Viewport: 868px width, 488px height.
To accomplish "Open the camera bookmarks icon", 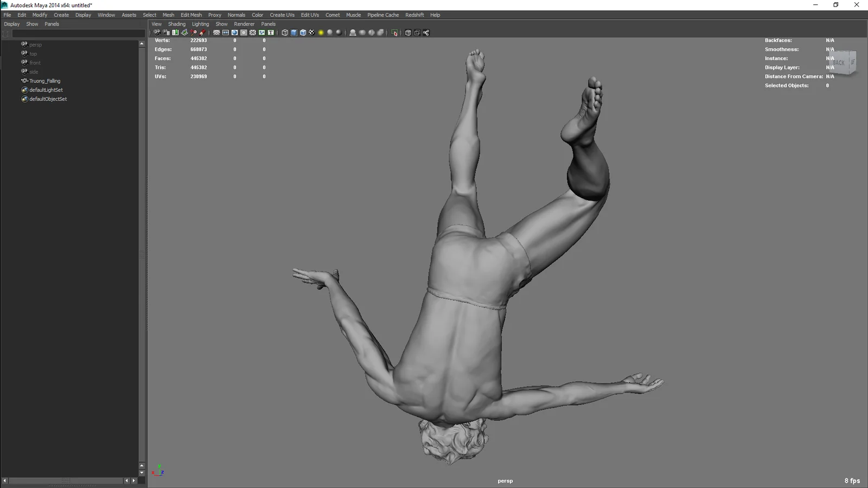I will [x=175, y=33].
